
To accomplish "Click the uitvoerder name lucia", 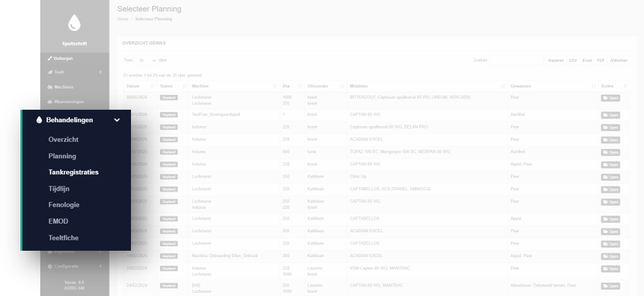I will click(x=312, y=152).
